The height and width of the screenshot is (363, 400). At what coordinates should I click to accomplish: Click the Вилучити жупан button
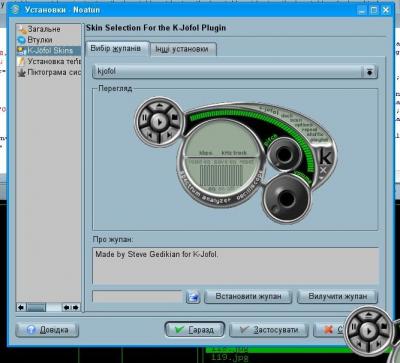coord(337,296)
